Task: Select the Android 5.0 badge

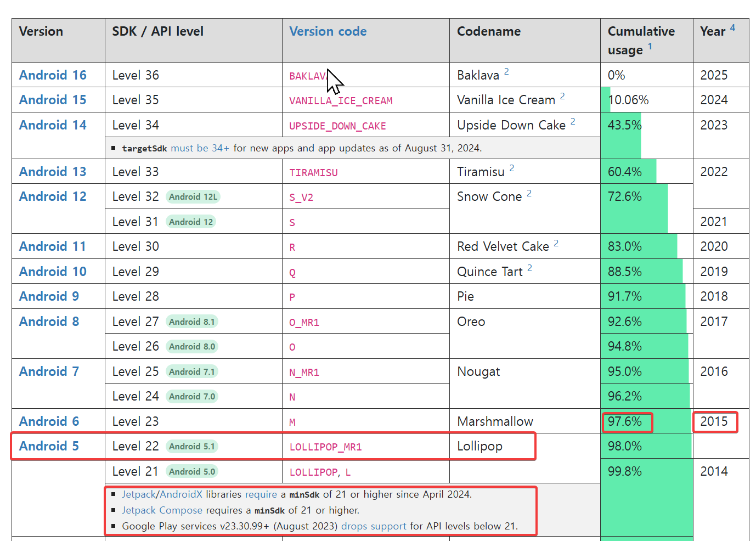Action: (x=192, y=471)
